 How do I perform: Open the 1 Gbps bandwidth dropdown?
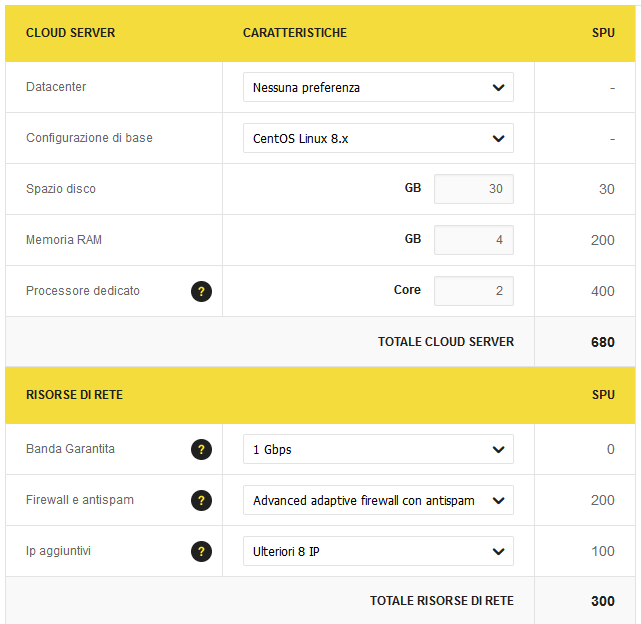pos(378,450)
